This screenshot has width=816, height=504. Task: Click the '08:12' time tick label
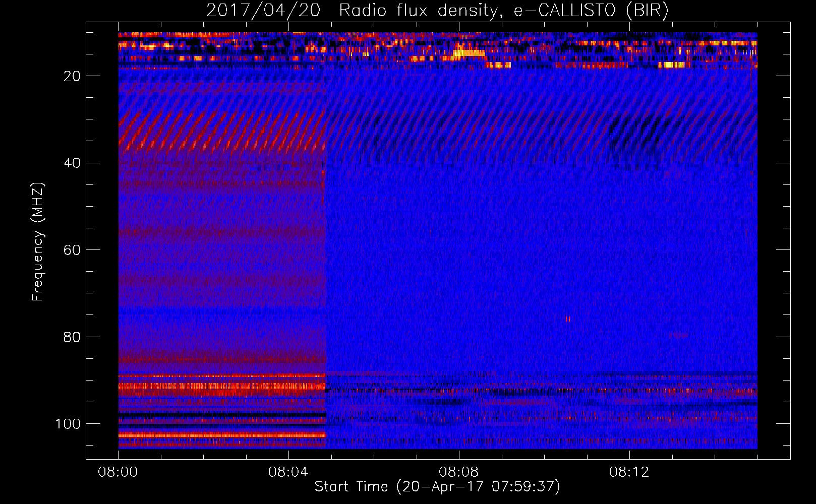tap(629, 472)
